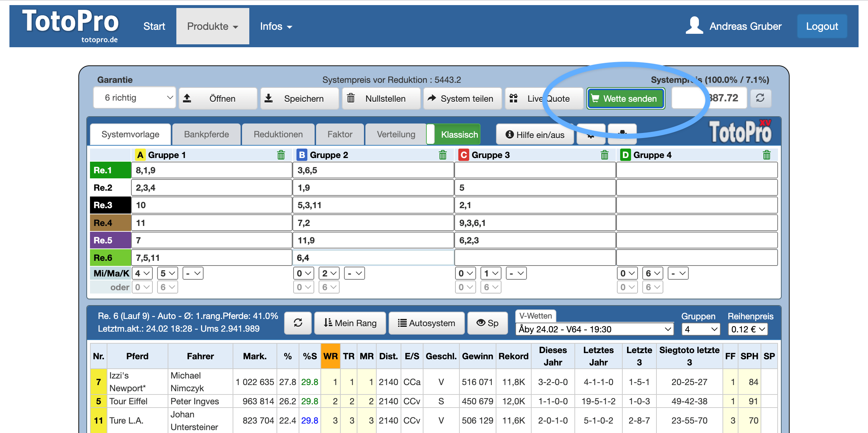Select the black Re.3 row label
Viewport: 868px width, 433px height.
coord(110,205)
